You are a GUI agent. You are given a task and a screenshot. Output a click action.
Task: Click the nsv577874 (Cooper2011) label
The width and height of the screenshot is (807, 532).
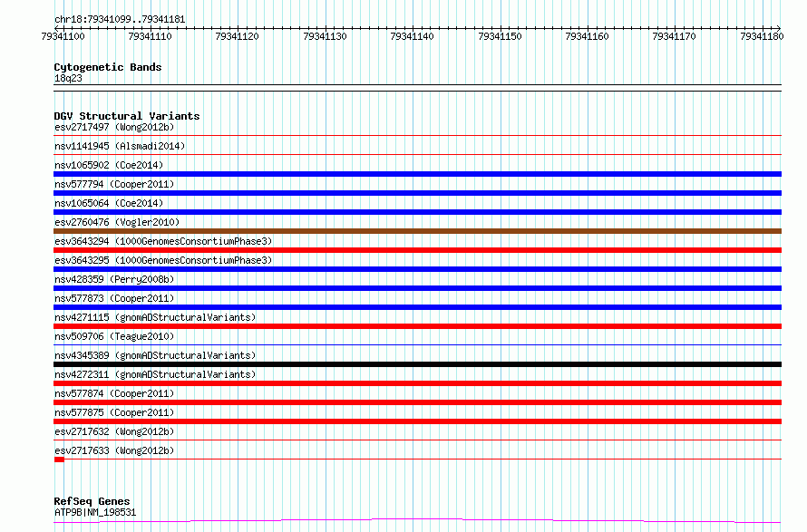click(x=114, y=393)
